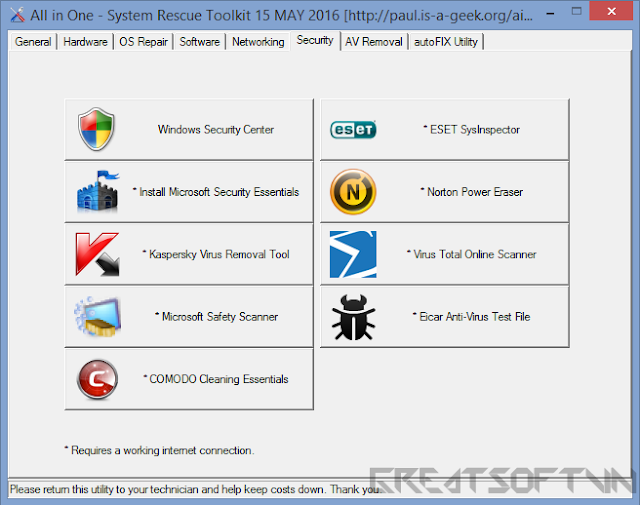Launch COMODO Cleaning Essentials
The image size is (640, 505).
coord(189,379)
